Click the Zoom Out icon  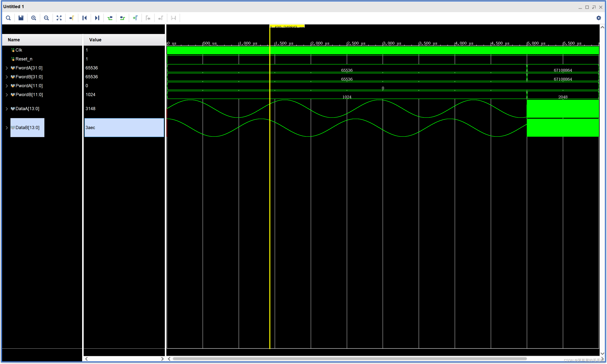tap(46, 18)
